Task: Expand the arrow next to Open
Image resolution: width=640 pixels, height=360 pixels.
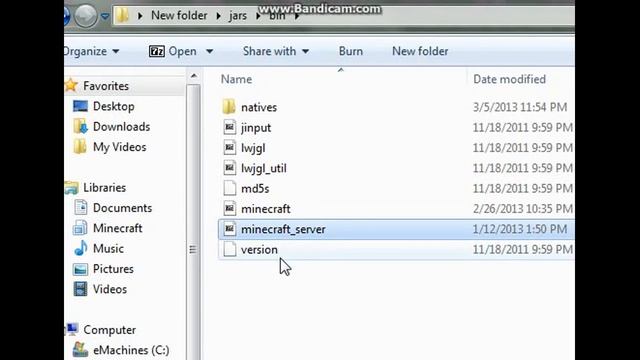Action: click(209, 51)
